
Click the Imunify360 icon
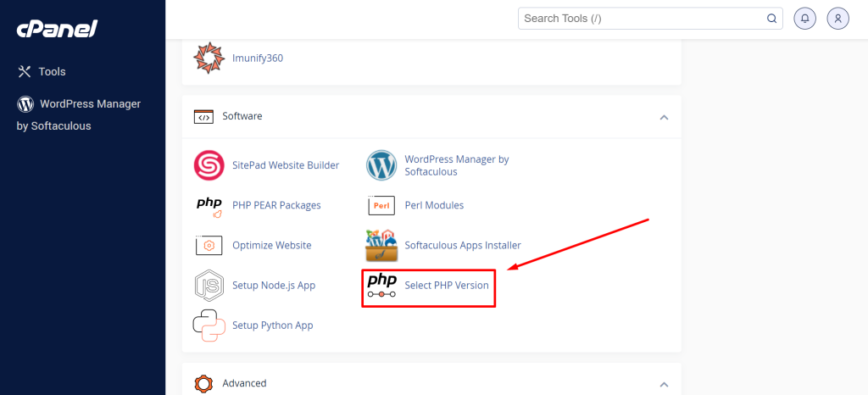(209, 58)
